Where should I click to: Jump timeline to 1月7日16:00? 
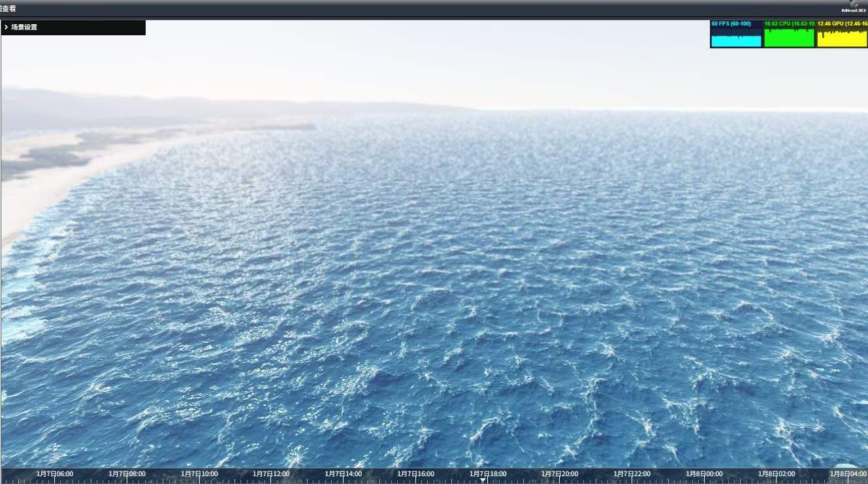click(x=416, y=474)
